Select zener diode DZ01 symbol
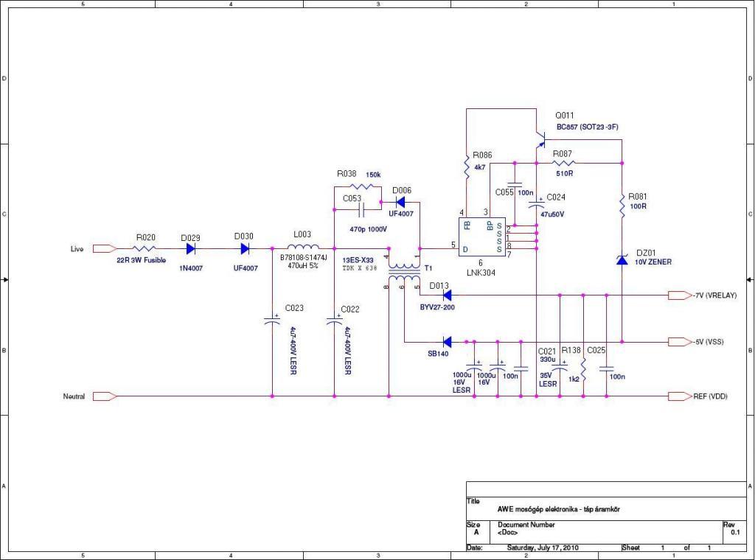The height and width of the screenshot is (560, 755). point(622,260)
